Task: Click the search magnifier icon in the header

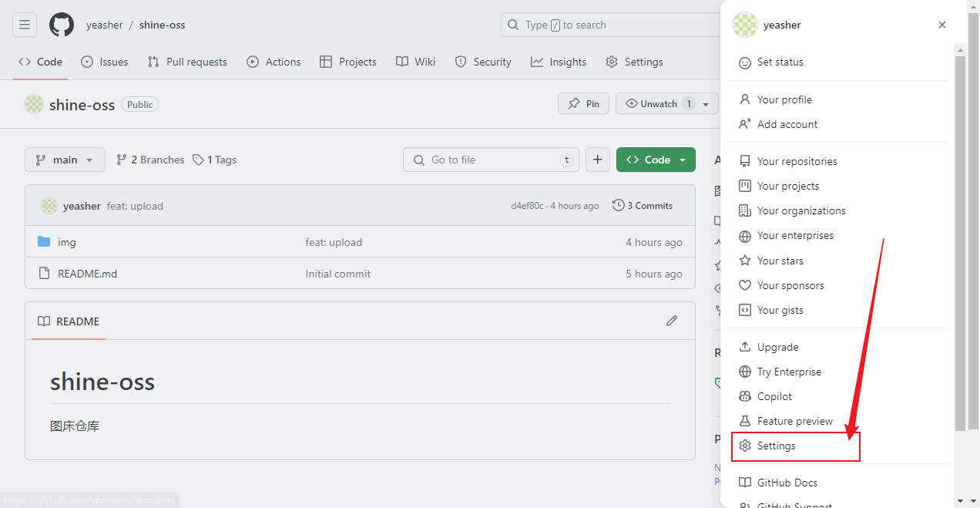Action: pos(513,25)
